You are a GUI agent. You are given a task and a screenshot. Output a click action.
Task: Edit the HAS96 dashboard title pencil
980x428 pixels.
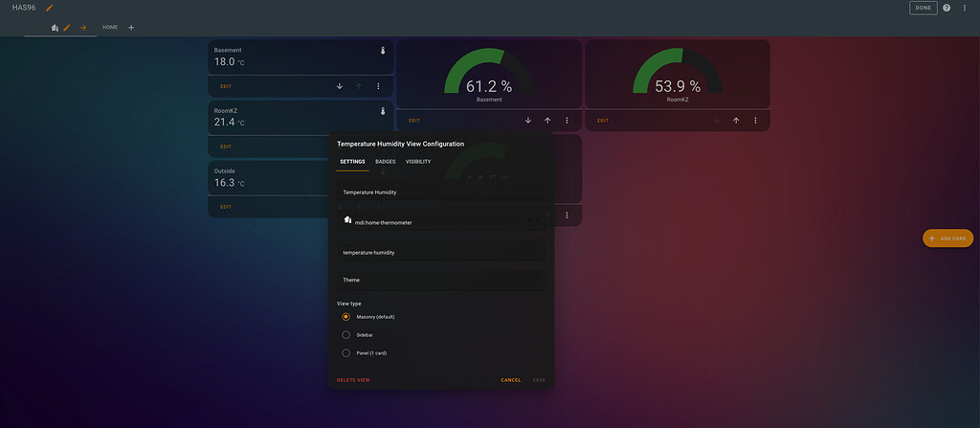click(50, 8)
